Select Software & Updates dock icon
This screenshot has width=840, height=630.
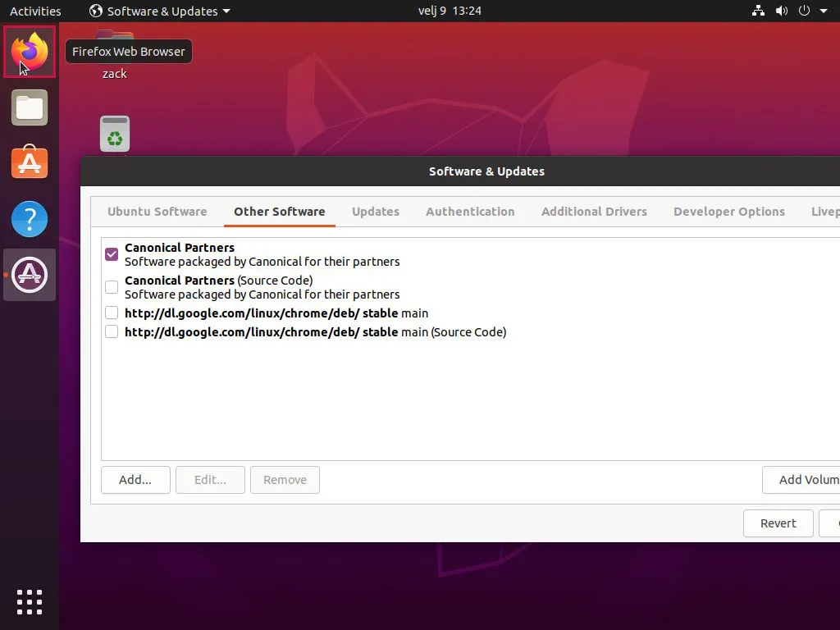pyautogui.click(x=30, y=275)
